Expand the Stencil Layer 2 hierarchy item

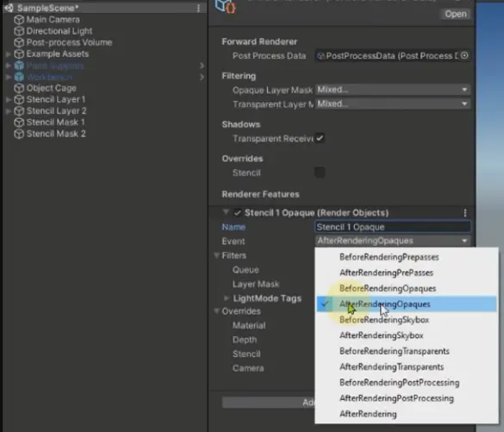(x=9, y=111)
